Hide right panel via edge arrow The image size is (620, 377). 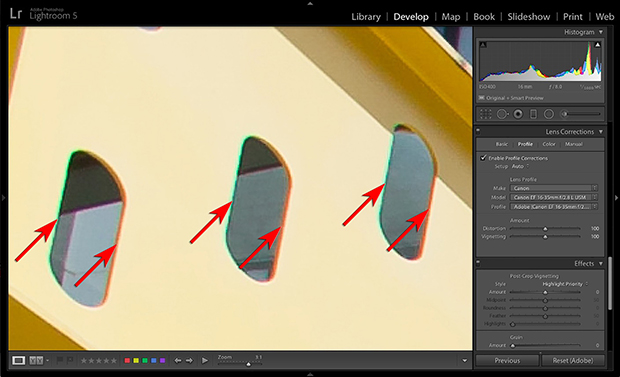(x=616, y=197)
